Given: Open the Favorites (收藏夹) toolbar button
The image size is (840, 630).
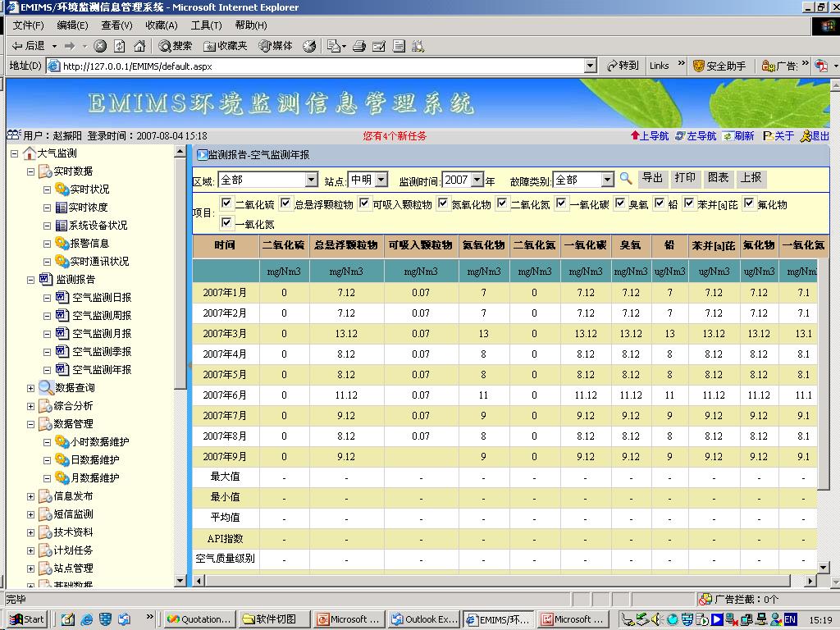Looking at the screenshot, I should pos(225,46).
